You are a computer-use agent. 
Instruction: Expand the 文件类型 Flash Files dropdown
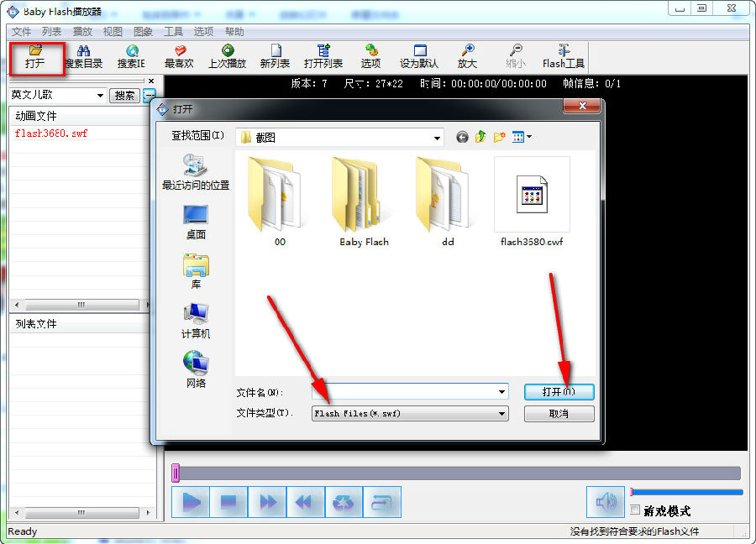[x=501, y=413]
